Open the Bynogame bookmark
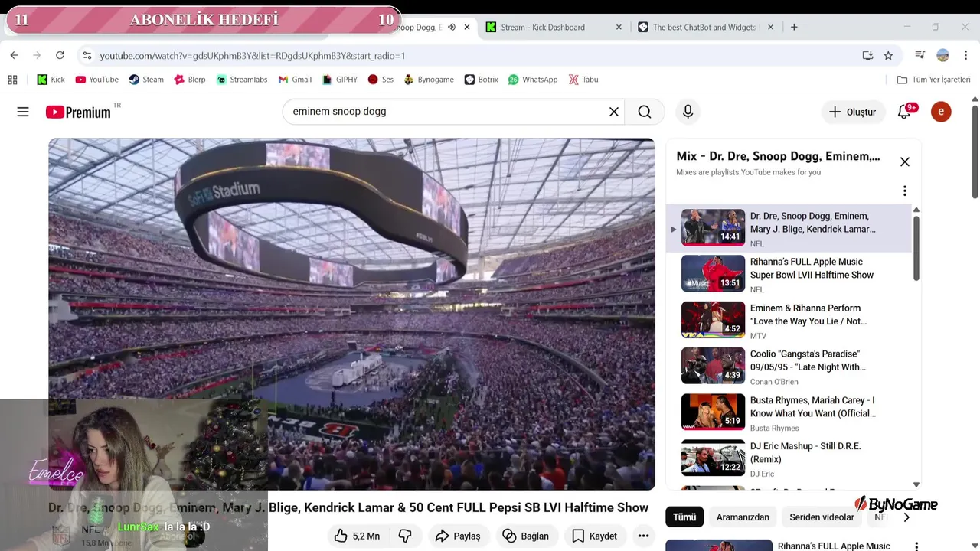This screenshot has height=551, width=980. (429, 80)
